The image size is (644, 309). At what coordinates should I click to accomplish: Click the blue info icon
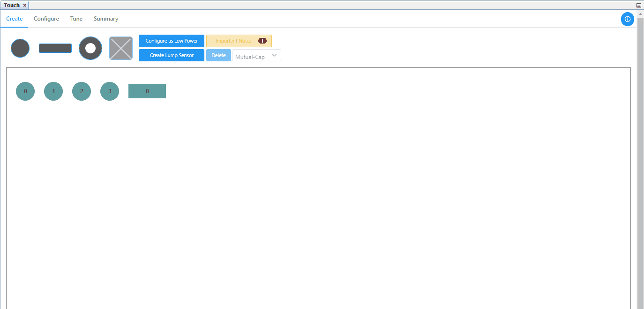[x=628, y=19]
